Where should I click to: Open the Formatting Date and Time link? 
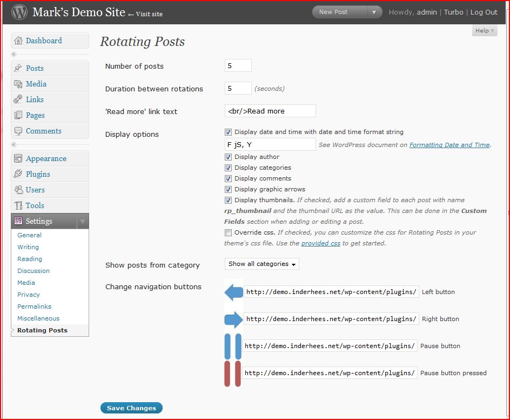(449, 145)
